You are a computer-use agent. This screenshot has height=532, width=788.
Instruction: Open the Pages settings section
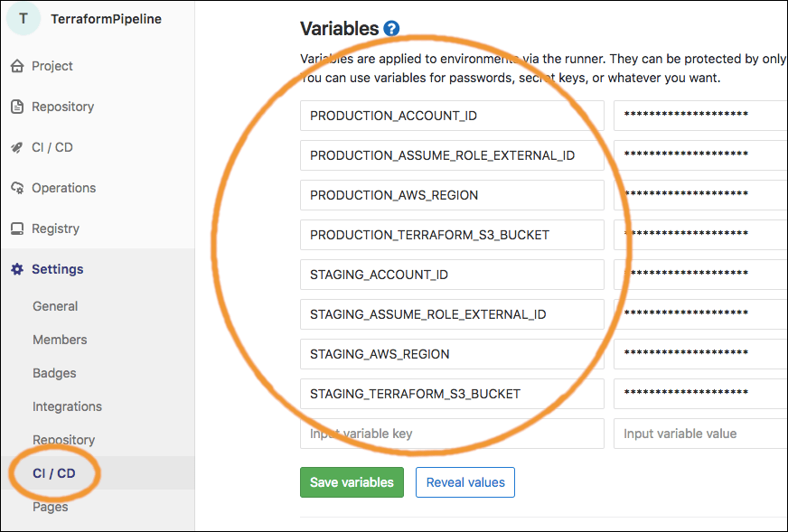pos(50,506)
